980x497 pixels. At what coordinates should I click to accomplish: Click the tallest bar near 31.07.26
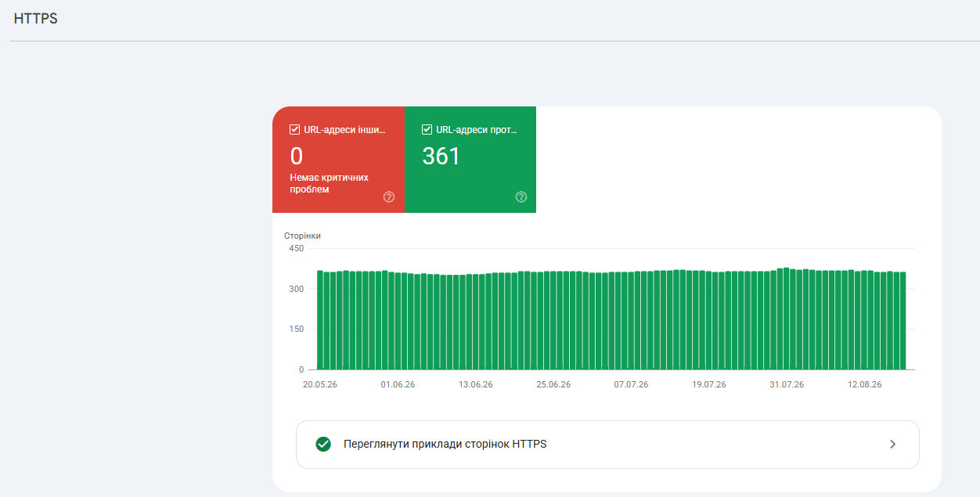(x=786, y=319)
